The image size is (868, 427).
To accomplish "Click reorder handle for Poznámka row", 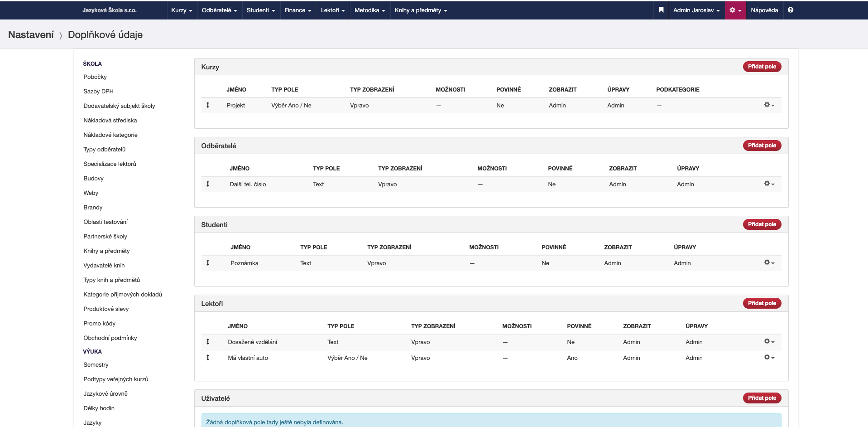I will pyautogui.click(x=208, y=263).
